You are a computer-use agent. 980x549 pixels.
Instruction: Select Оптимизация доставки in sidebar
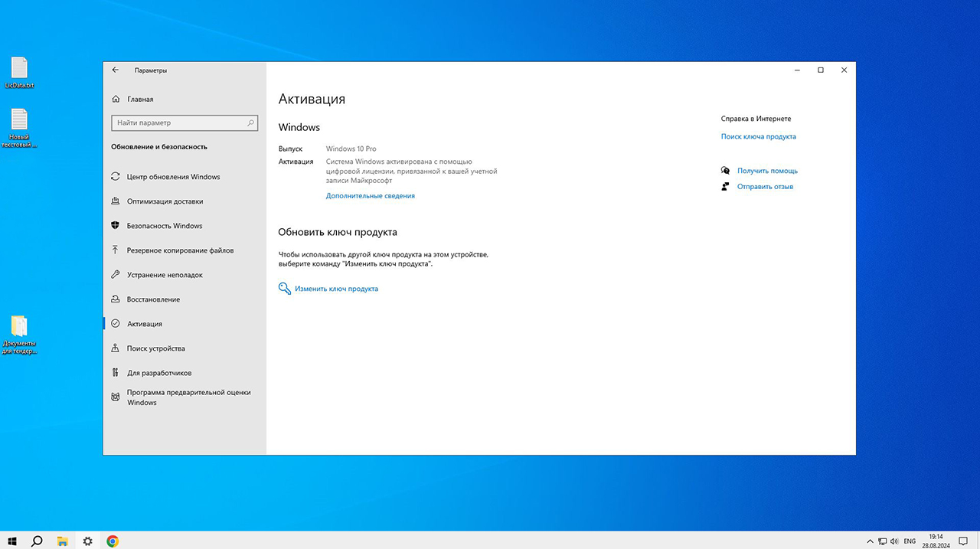[165, 201]
